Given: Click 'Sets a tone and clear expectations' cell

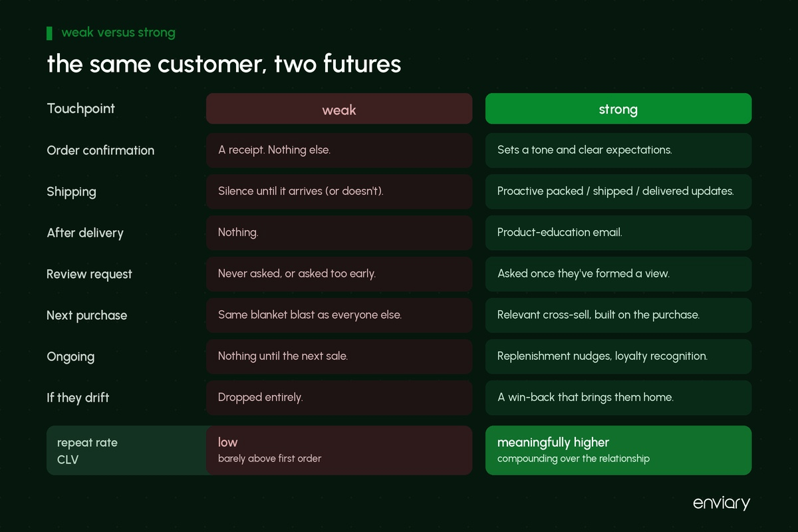Looking at the screenshot, I should pos(618,150).
